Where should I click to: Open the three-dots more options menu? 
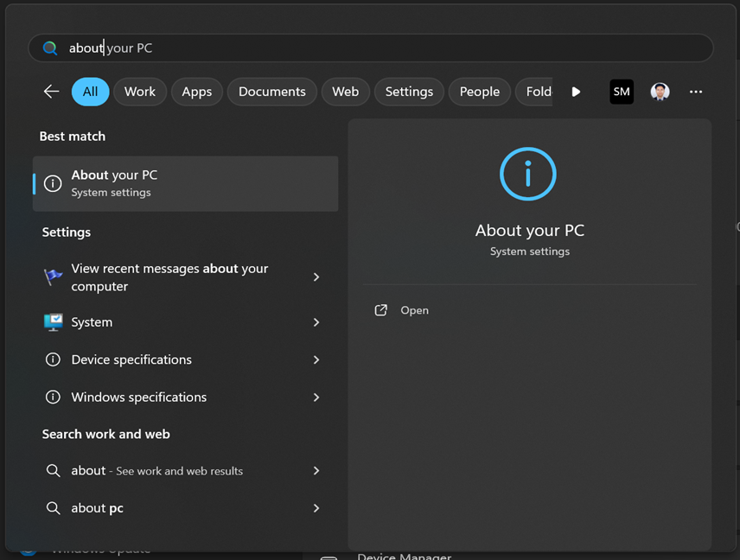(696, 92)
